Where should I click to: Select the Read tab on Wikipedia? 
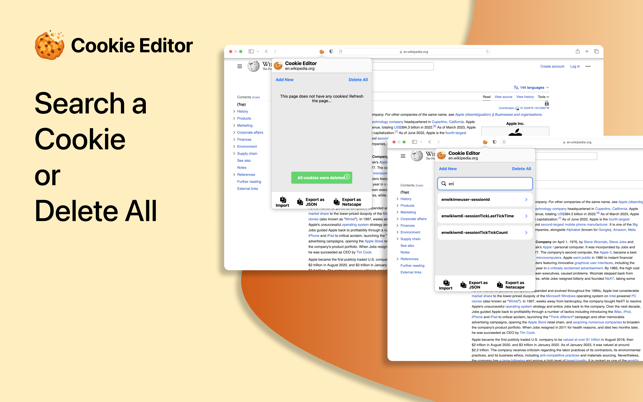(486, 97)
